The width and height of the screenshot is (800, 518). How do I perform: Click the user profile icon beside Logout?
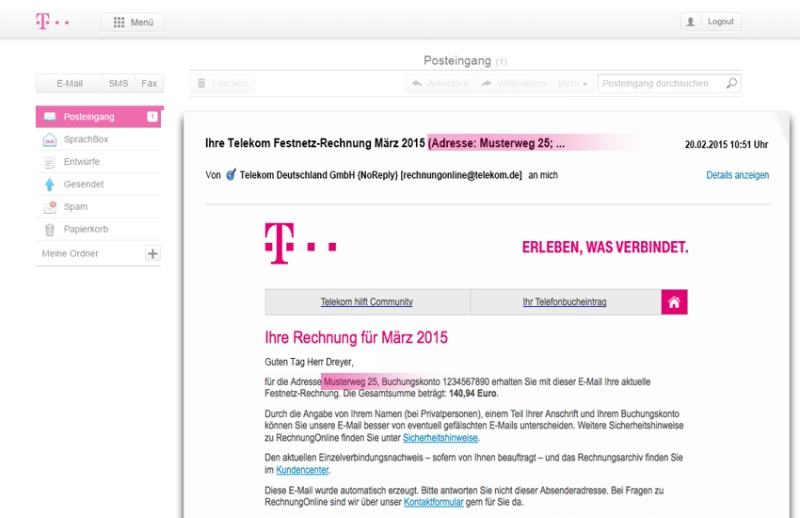(690, 22)
